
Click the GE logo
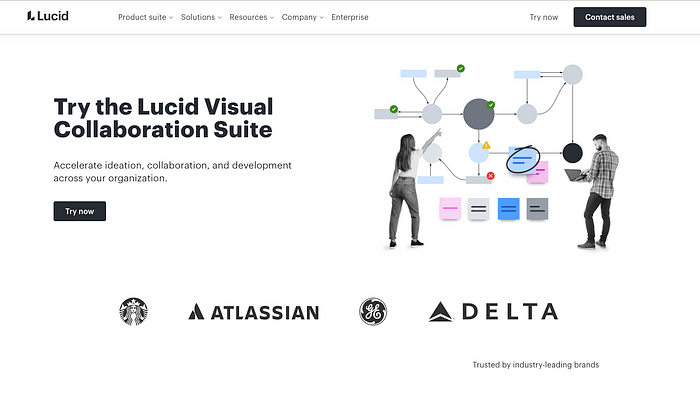click(373, 311)
